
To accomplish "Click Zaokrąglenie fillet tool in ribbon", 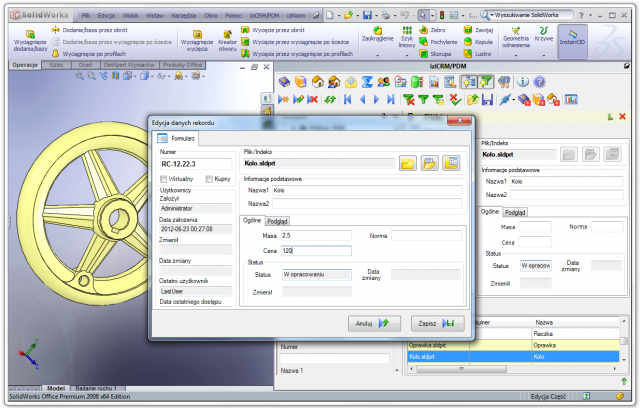I will click(x=378, y=35).
